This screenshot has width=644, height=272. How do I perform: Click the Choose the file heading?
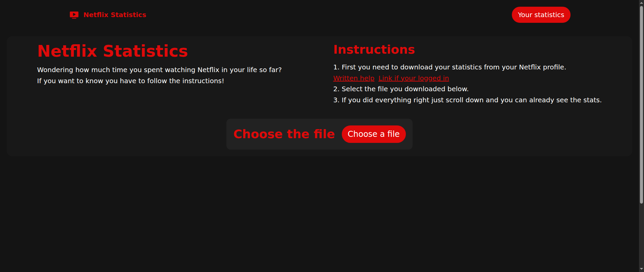click(x=284, y=134)
